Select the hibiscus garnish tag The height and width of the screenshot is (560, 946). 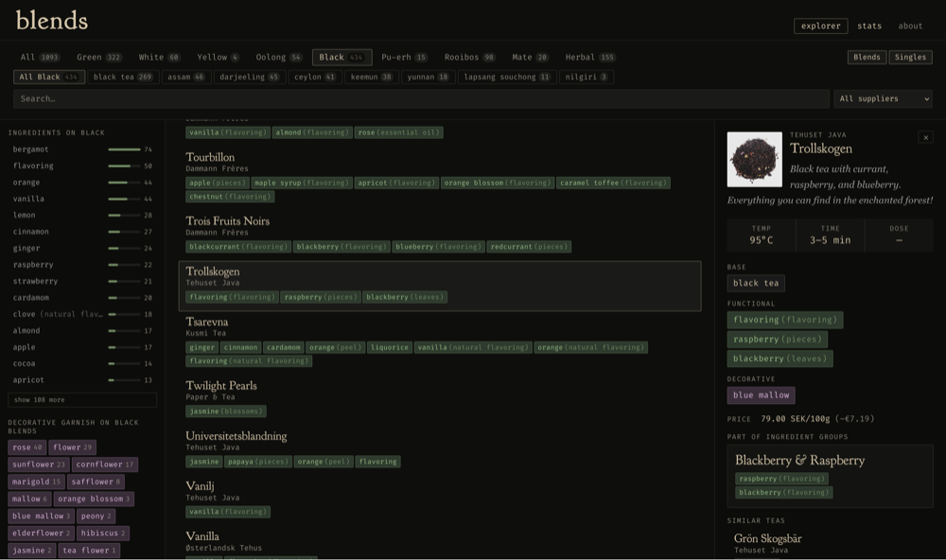pyautogui.click(x=103, y=534)
